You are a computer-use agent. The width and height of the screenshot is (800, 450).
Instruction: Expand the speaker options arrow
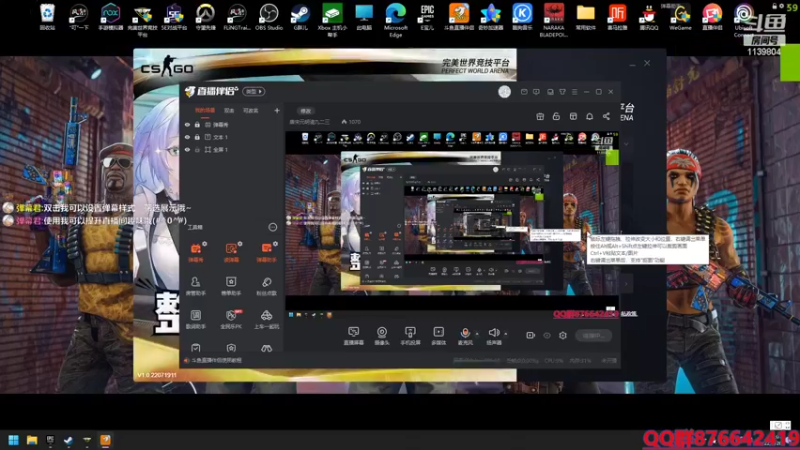pyautogui.click(x=506, y=334)
